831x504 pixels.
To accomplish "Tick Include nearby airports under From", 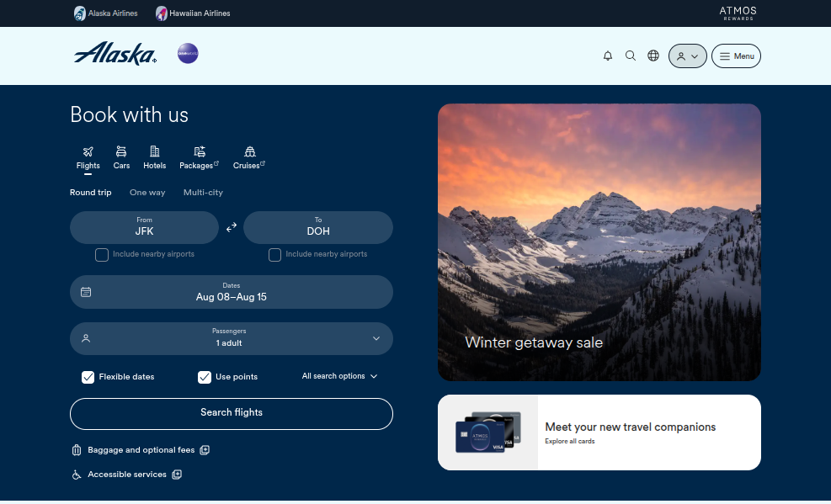I will [x=102, y=255].
